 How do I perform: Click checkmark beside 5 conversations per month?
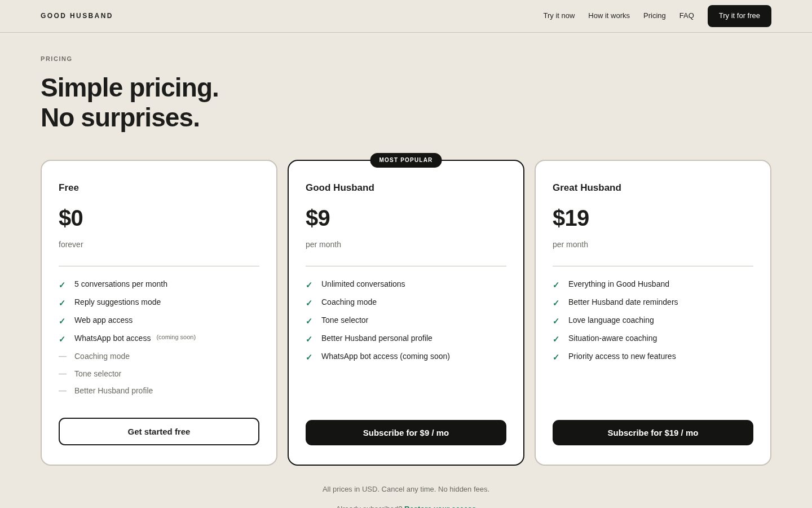point(62,285)
